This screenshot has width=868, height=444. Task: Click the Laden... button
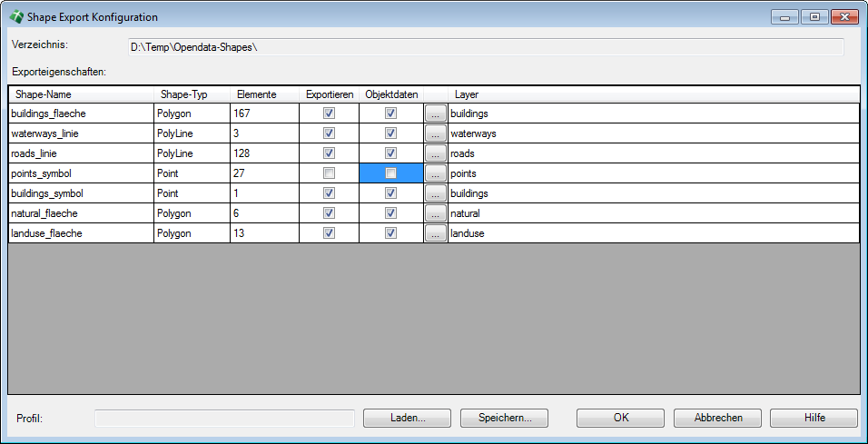click(x=407, y=418)
